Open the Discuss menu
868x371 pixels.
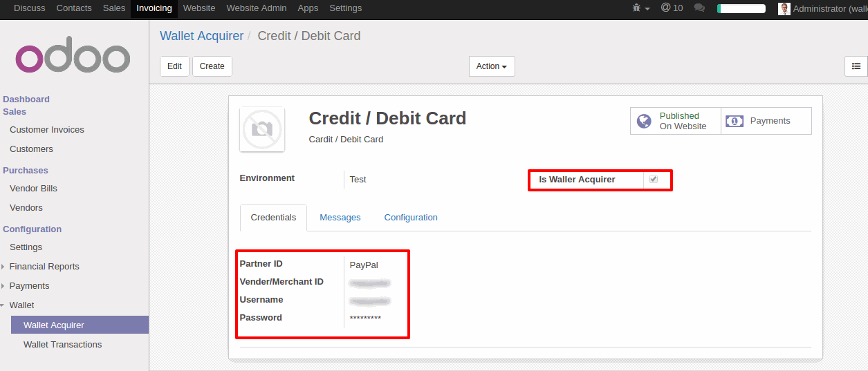(x=30, y=8)
